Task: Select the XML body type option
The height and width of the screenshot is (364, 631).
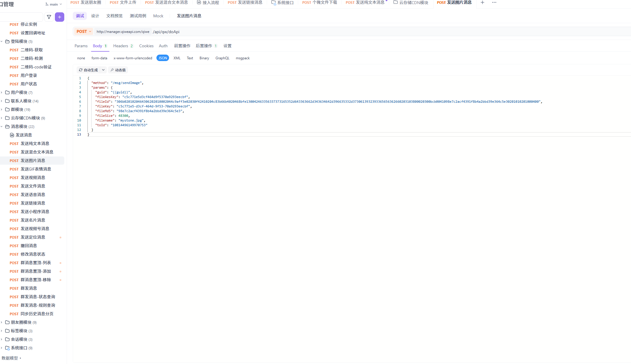Action: coord(177,58)
